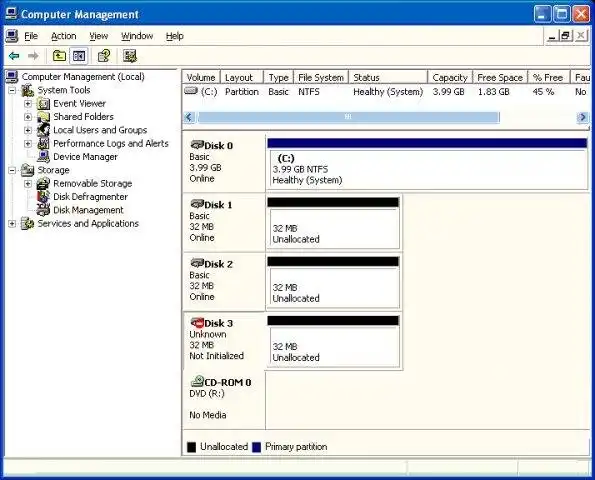
Task: Click the Disk Defragmenter icon
Action: pyautogui.click(x=44, y=197)
